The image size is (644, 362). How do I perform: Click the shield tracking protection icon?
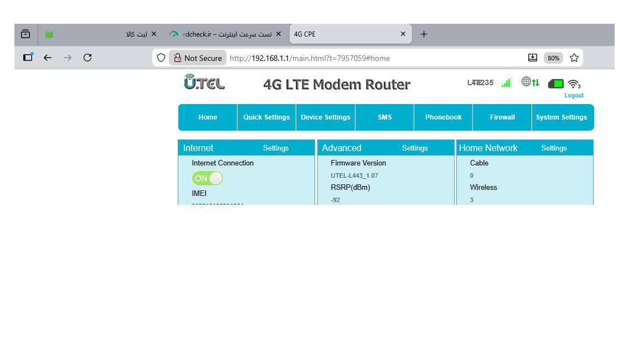(161, 58)
